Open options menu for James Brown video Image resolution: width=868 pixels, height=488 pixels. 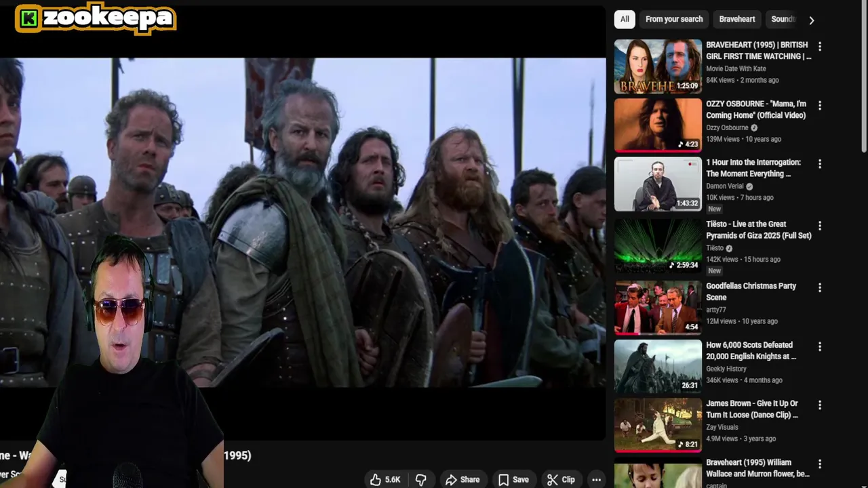point(819,405)
